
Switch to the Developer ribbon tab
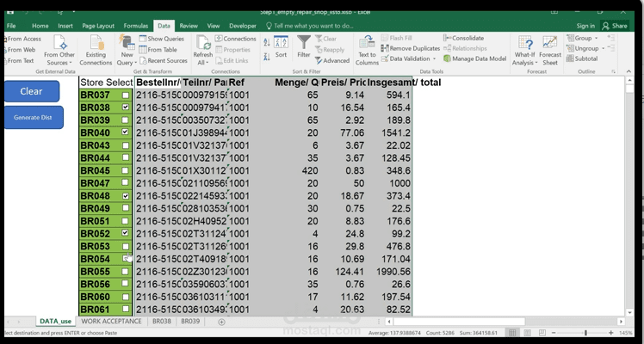(243, 26)
